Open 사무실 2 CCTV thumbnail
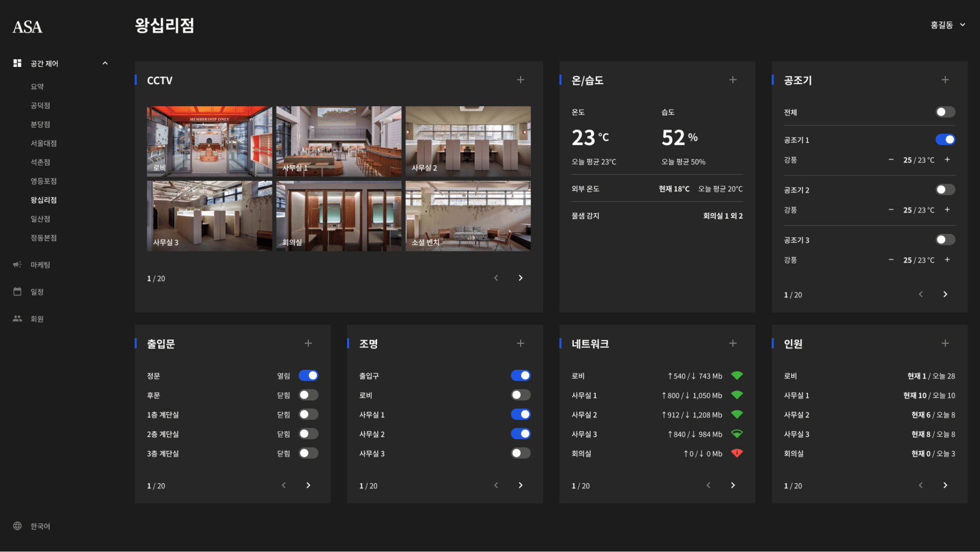Image resolution: width=980 pixels, height=552 pixels. (x=468, y=141)
